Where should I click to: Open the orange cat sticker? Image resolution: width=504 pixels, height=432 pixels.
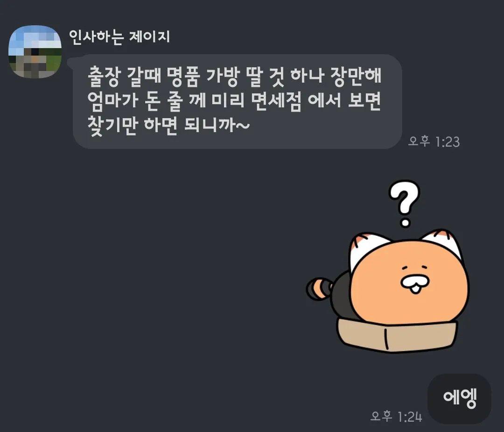click(388, 267)
